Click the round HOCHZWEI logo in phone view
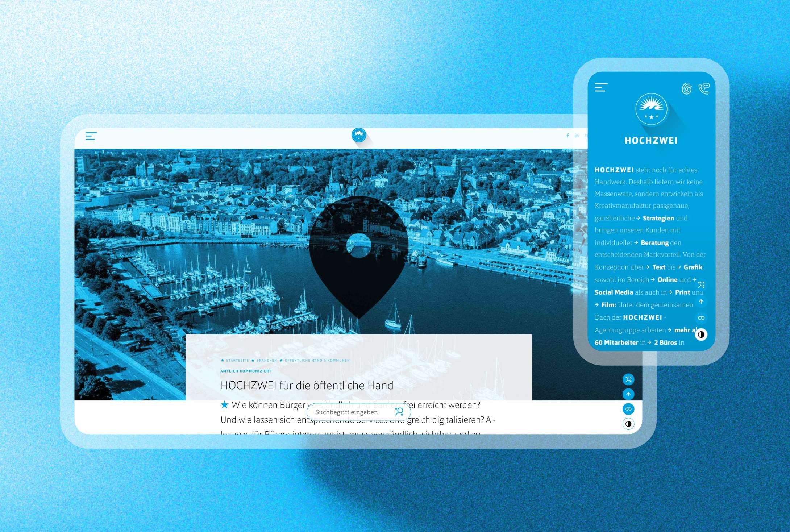790x532 pixels. click(x=651, y=109)
